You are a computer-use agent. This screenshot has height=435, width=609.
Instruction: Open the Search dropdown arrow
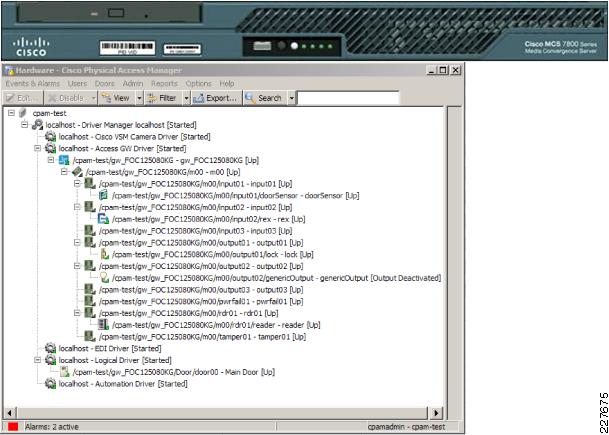(x=291, y=98)
